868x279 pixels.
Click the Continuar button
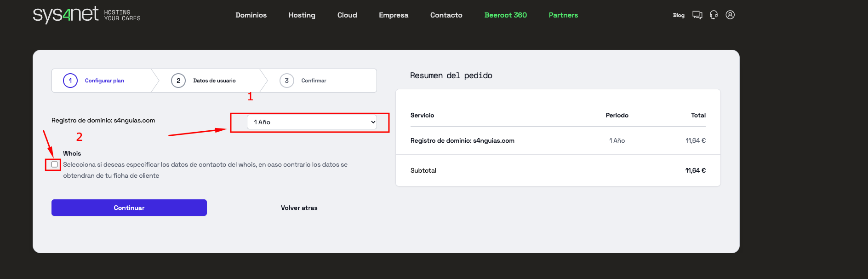point(129,208)
